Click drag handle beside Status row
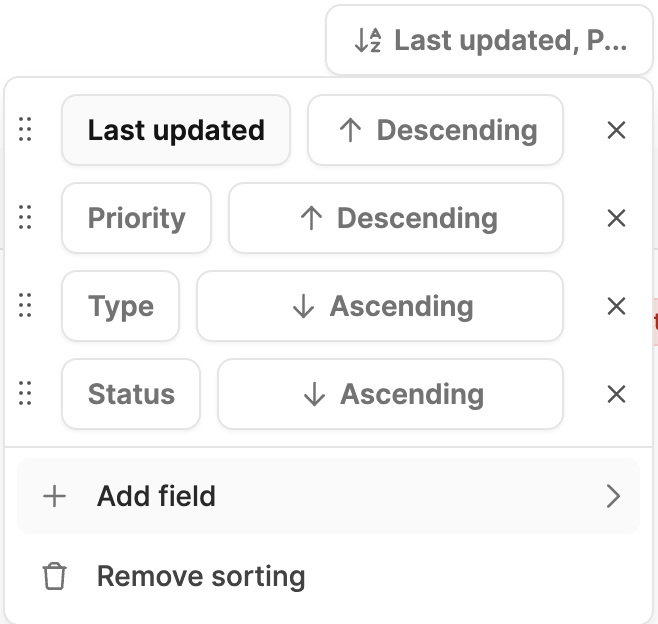Viewport: 658px width, 624px height. (26, 394)
